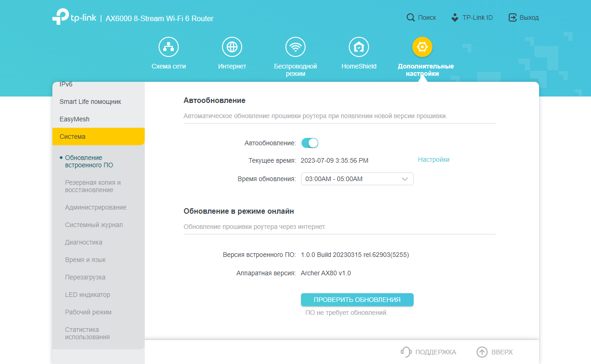Click Выход to log out
Viewport: 591px width, 364px height.
pos(529,17)
